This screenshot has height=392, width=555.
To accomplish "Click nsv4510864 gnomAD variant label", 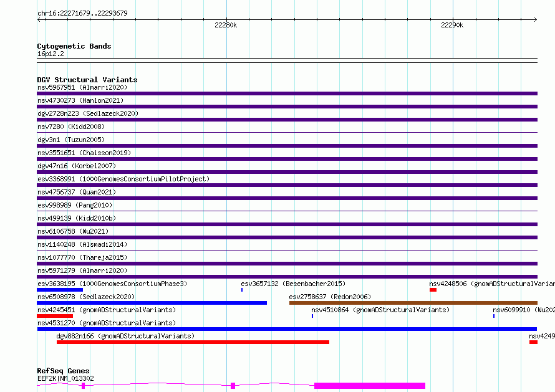I will coord(380,310).
